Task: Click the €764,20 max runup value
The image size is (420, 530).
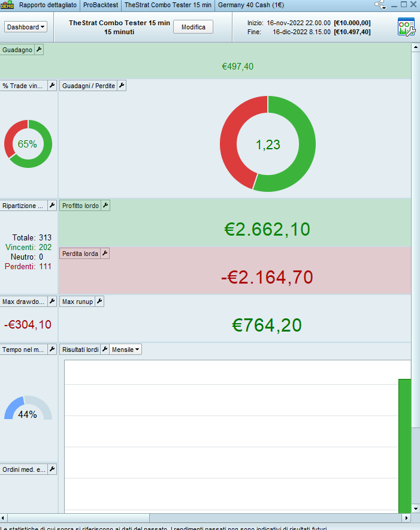Action: (267, 325)
